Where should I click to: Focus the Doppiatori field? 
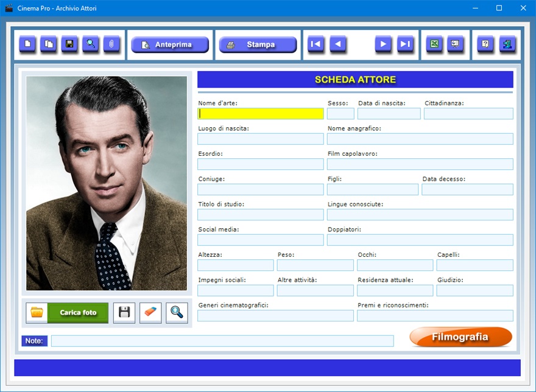point(420,240)
